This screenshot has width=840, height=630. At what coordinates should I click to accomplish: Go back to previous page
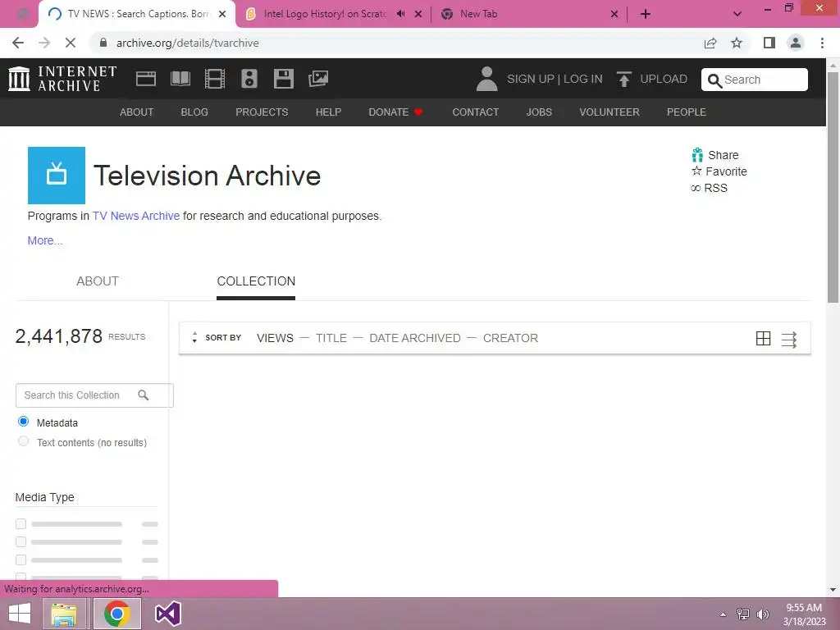coord(18,43)
